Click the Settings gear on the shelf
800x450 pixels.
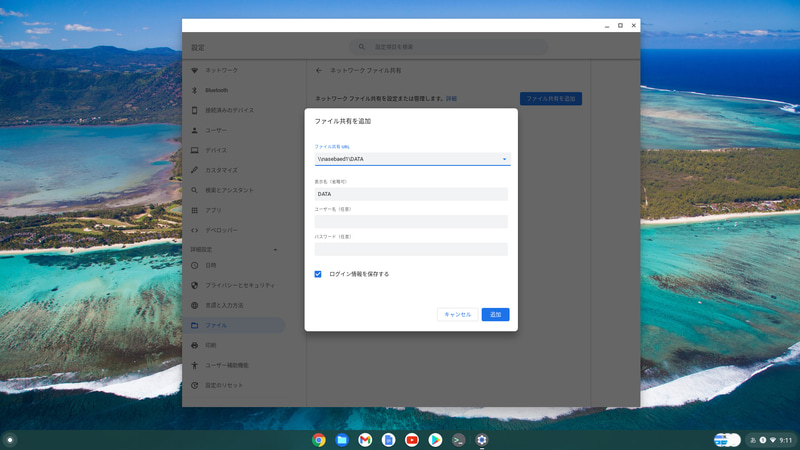tap(482, 440)
